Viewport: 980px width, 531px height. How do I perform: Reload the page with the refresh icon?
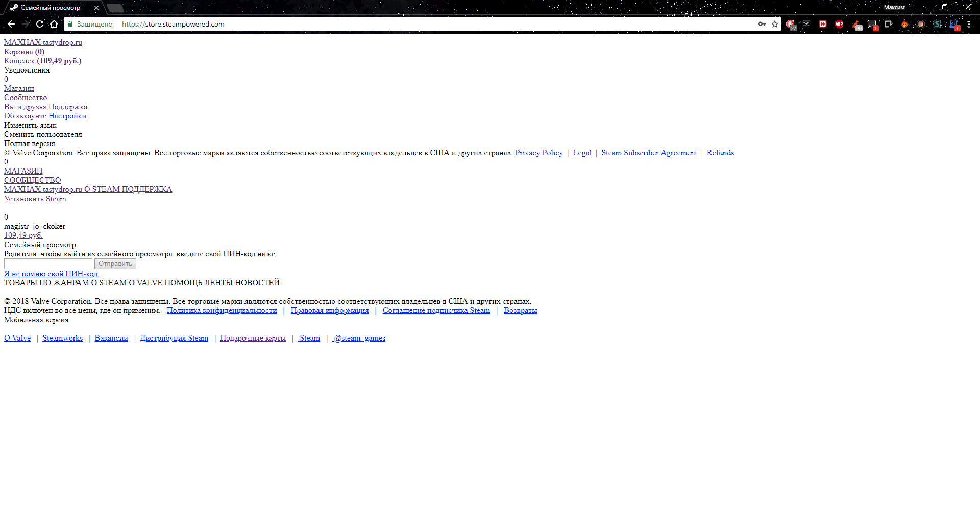point(40,24)
